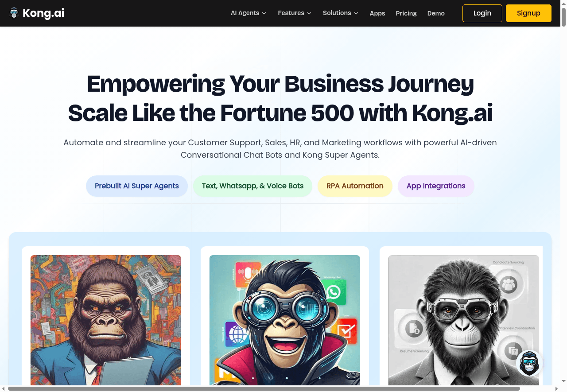Image resolution: width=567 pixels, height=392 pixels.
Task: Expand the Solutions dropdown
Action: pos(340,13)
